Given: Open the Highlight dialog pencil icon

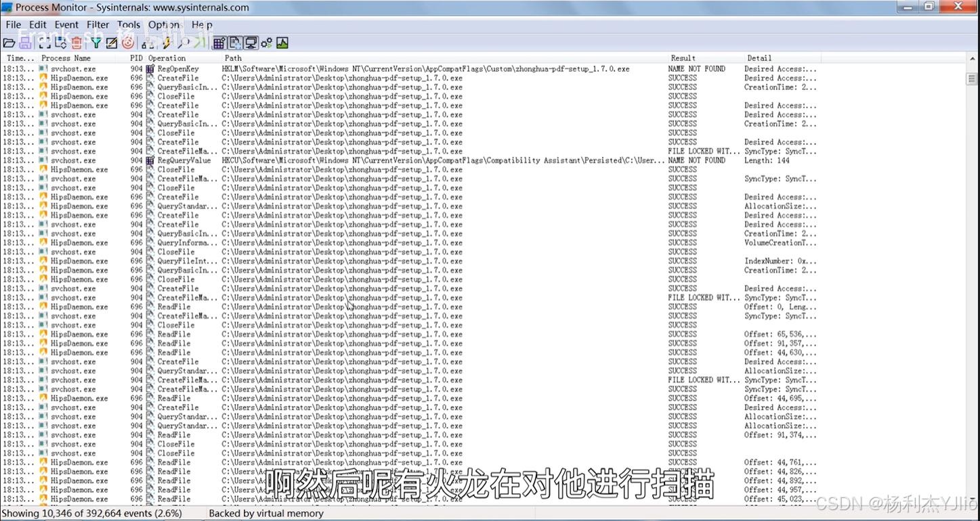Looking at the screenshot, I should [x=112, y=43].
